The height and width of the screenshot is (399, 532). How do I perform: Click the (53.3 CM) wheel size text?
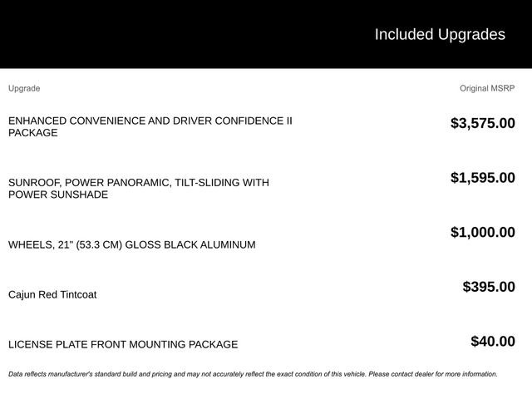(x=99, y=244)
